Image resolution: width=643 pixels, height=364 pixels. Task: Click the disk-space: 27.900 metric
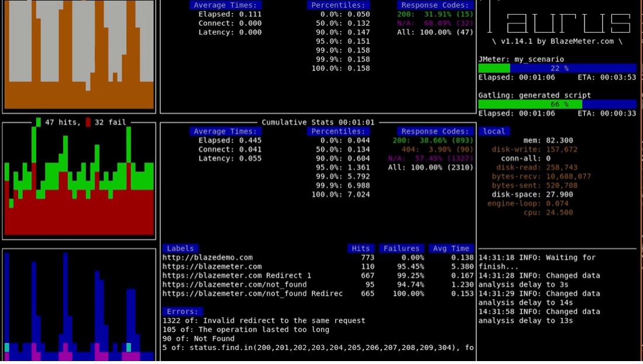click(533, 195)
